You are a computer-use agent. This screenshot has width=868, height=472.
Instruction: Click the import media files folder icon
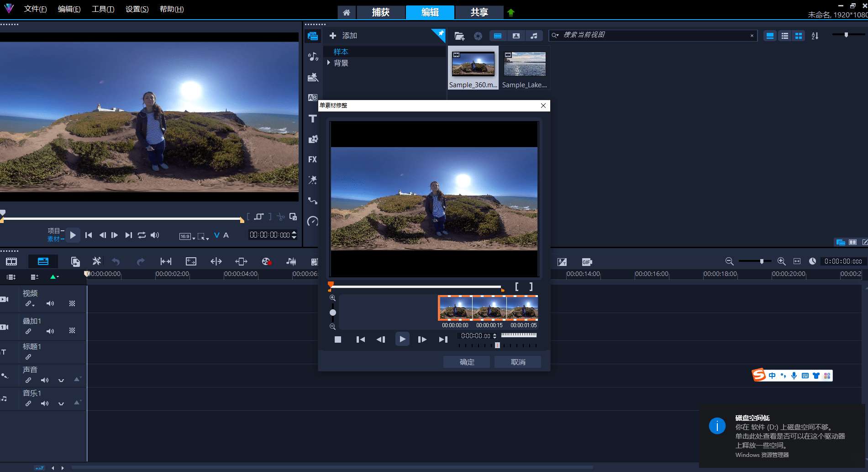pos(459,36)
